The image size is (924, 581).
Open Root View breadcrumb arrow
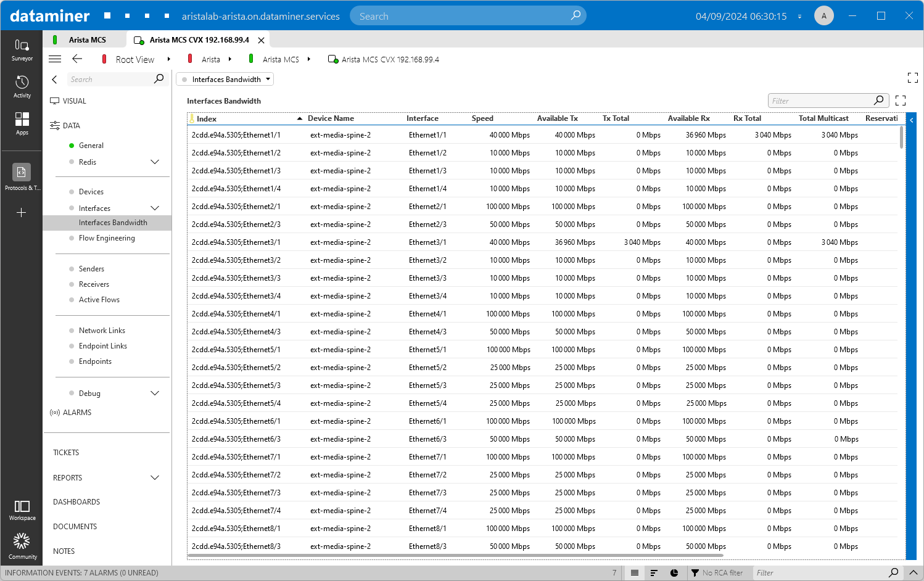coord(168,59)
